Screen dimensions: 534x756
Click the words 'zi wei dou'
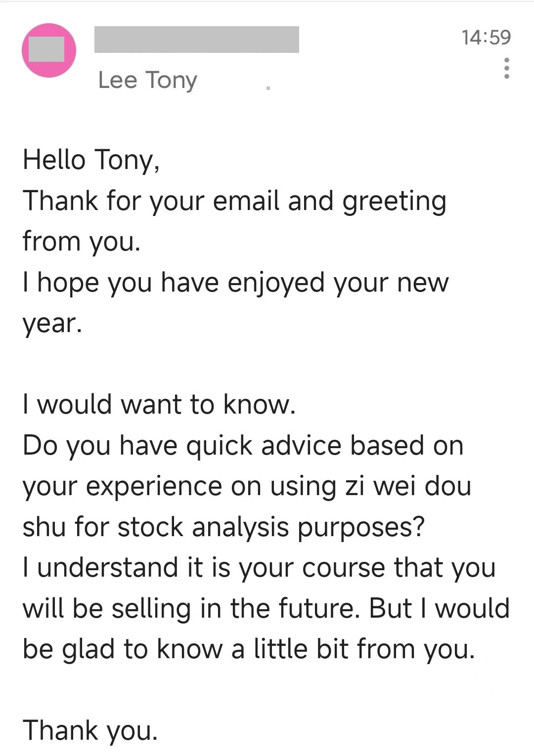tap(407, 486)
